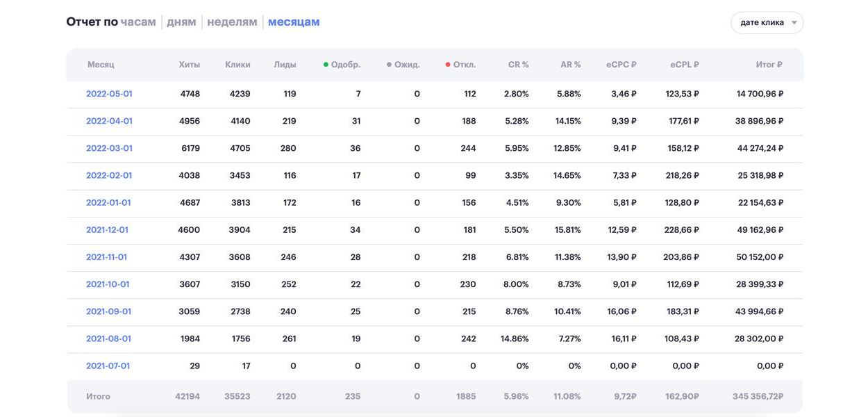Click the total value "50 152,00 ₽"
Image resolution: width=868 pixels, height=417 pixels.
[760, 257]
